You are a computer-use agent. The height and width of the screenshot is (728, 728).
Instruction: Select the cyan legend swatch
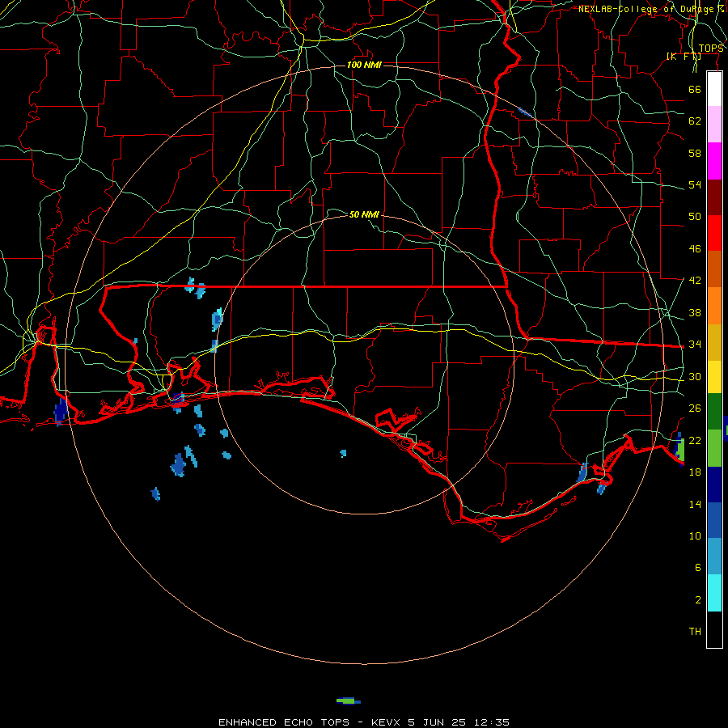pyautogui.click(x=714, y=593)
